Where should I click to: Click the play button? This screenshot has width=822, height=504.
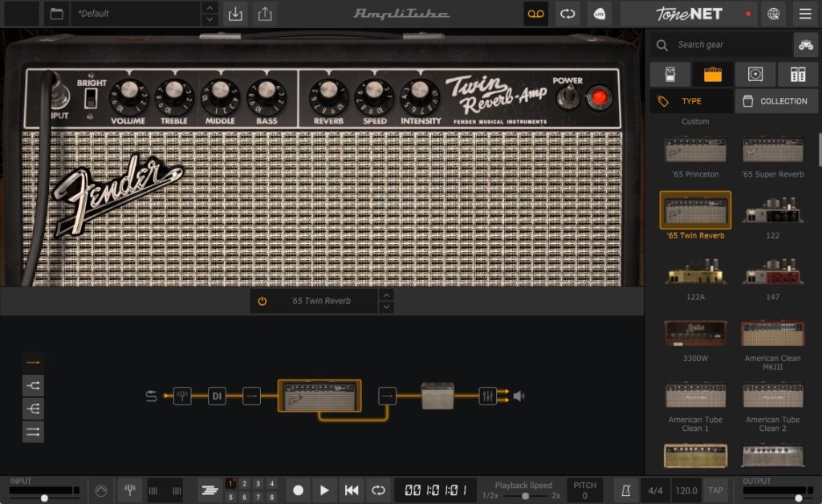click(324, 490)
